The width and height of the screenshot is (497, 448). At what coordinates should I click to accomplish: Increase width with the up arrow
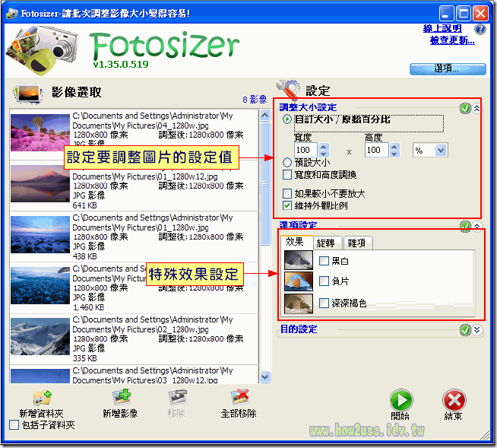(x=323, y=147)
